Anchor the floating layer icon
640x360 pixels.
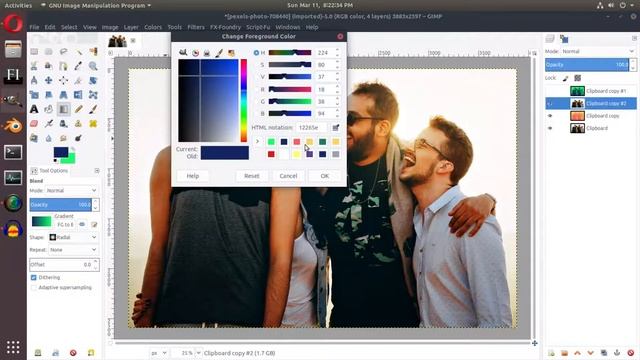(617, 353)
